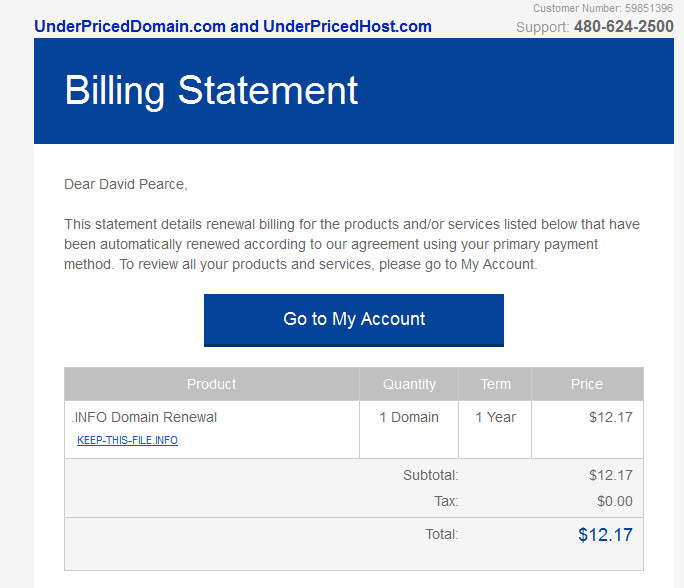Click the blue Total amount $12.17
This screenshot has width=684, height=588.
(x=605, y=535)
